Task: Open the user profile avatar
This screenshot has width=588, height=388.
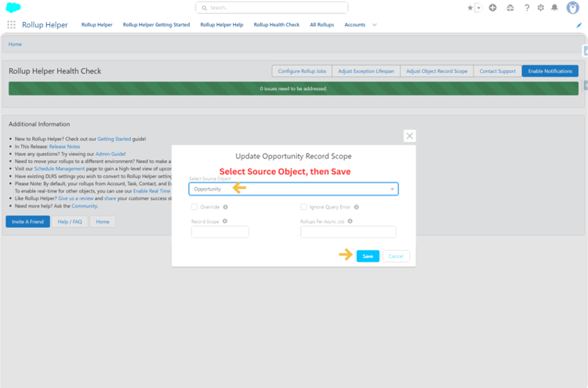Action: tap(572, 8)
